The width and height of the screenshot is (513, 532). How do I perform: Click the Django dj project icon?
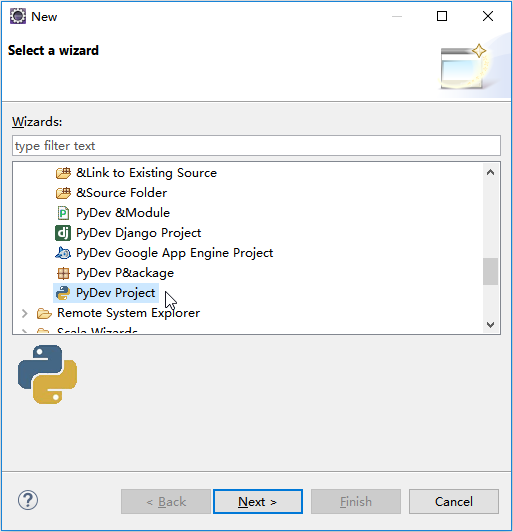tap(63, 233)
